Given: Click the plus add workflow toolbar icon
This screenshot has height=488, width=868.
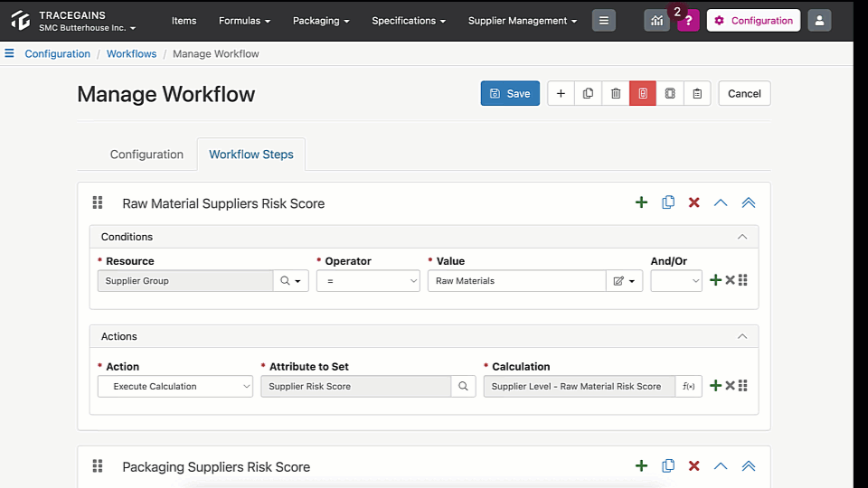Looking at the screenshot, I should tap(561, 93).
